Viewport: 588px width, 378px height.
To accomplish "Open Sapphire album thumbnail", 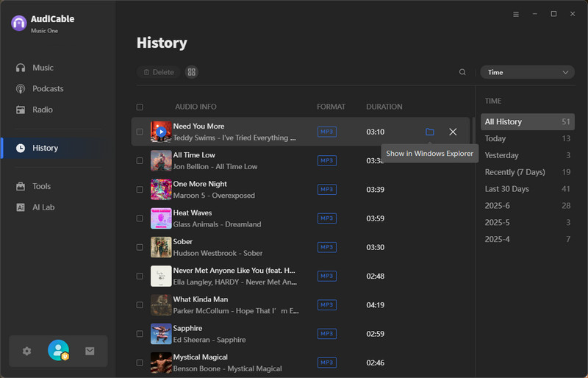I will (x=161, y=334).
